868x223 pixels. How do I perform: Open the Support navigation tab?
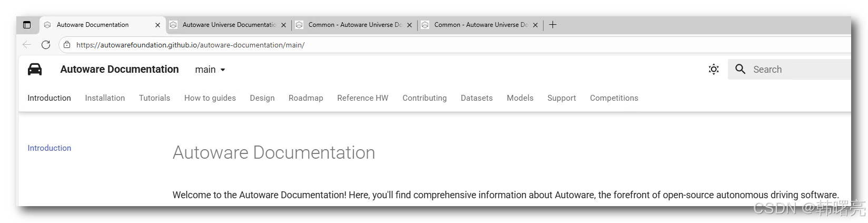(561, 98)
